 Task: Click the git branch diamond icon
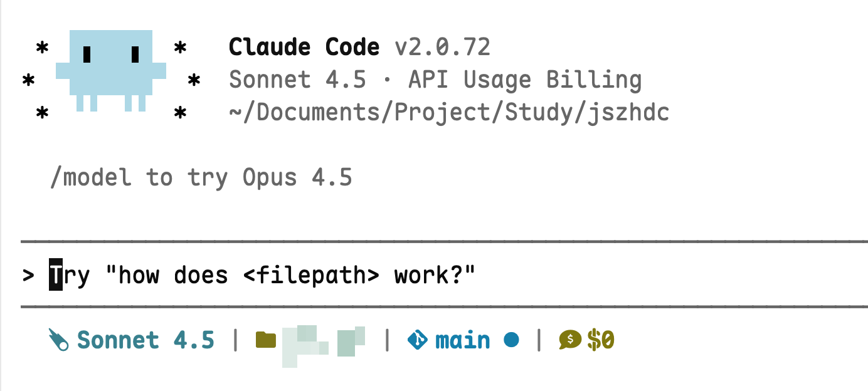pos(418,340)
